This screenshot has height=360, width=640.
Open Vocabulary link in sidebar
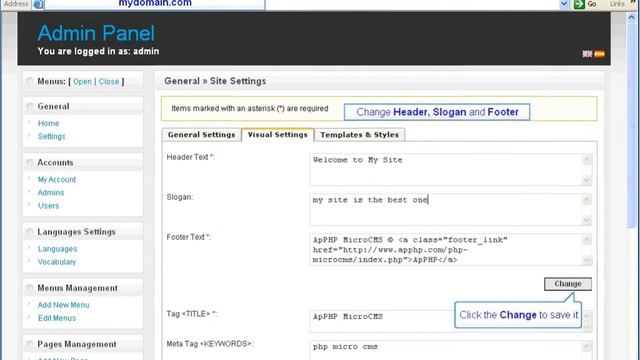(x=57, y=262)
